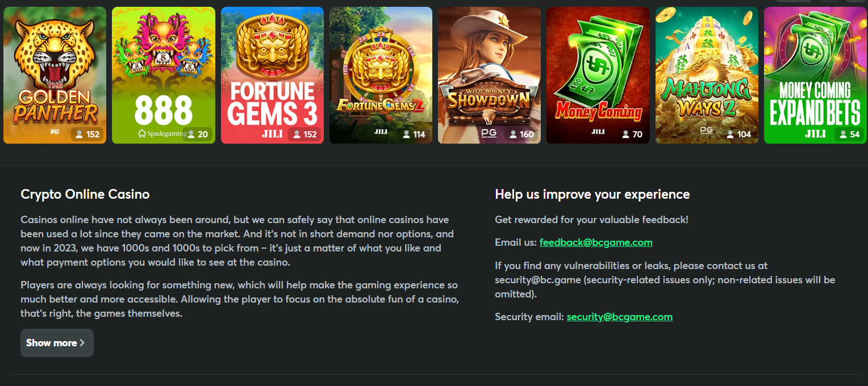The height and width of the screenshot is (386, 868).
Task: Launch Mahjong Ways 2
Action: [707, 74]
